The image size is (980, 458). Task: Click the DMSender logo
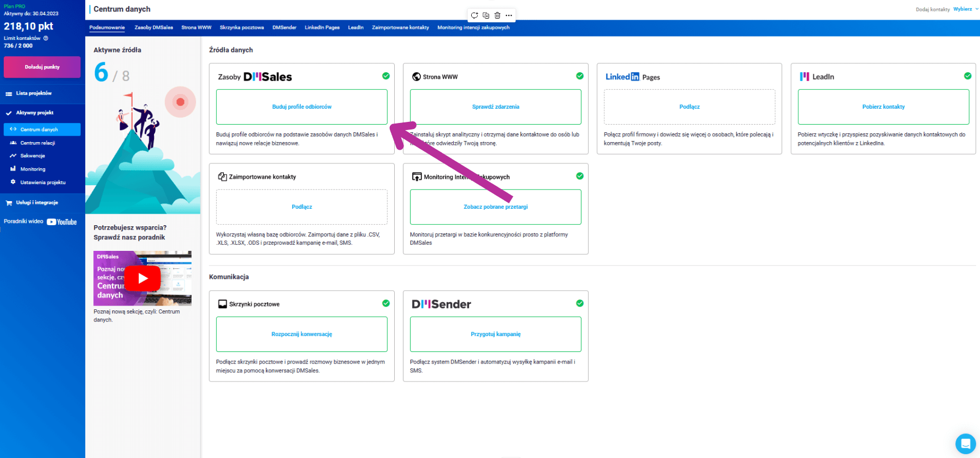(x=441, y=304)
